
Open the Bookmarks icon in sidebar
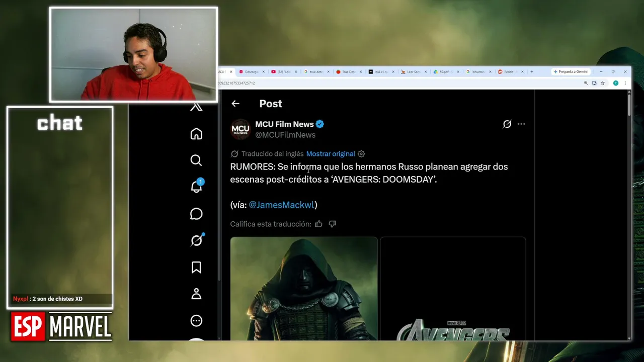(196, 267)
